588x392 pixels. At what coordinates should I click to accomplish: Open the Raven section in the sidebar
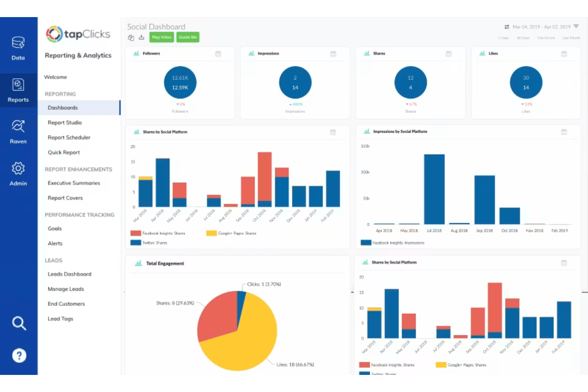[18, 132]
